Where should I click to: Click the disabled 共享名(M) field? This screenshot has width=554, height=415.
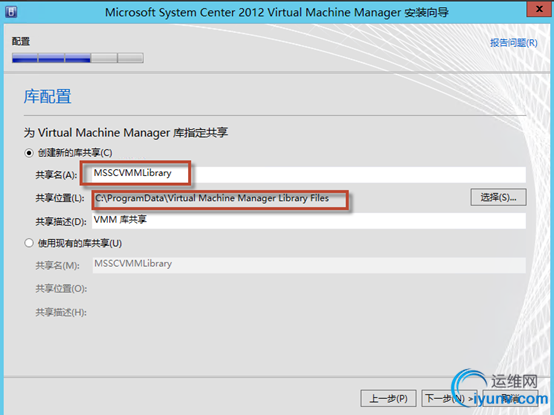(309, 265)
